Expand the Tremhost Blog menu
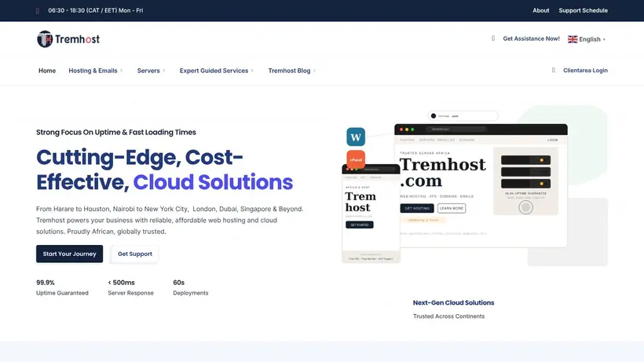The width and height of the screenshot is (644, 362). coord(291,71)
